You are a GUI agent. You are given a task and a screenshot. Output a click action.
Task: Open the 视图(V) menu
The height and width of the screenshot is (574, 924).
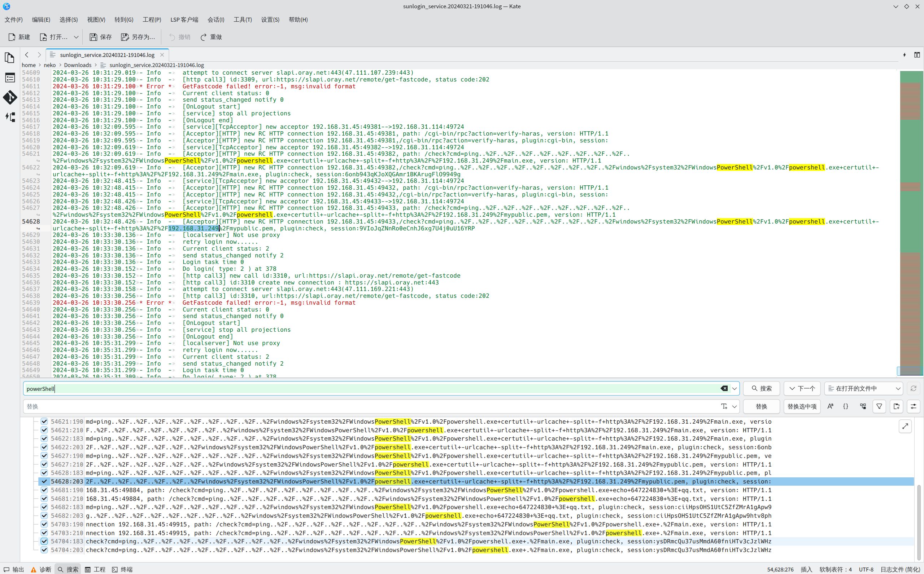pyautogui.click(x=96, y=19)
